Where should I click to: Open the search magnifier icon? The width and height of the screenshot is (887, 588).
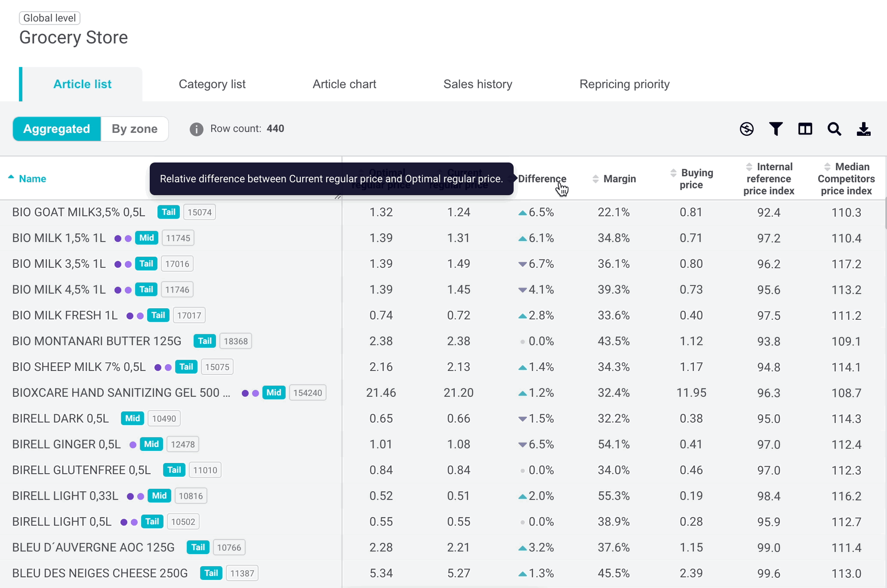834,129
